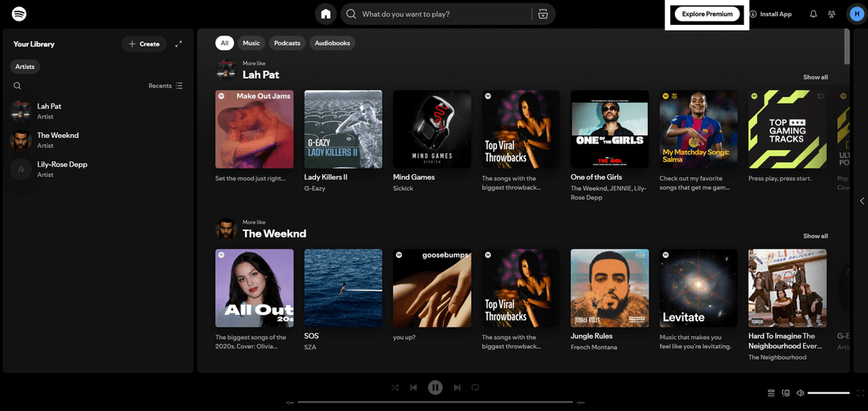The image size is (868, 411).
Task: Click SZA artist link under SOS
Action: [x=310, y=348]
